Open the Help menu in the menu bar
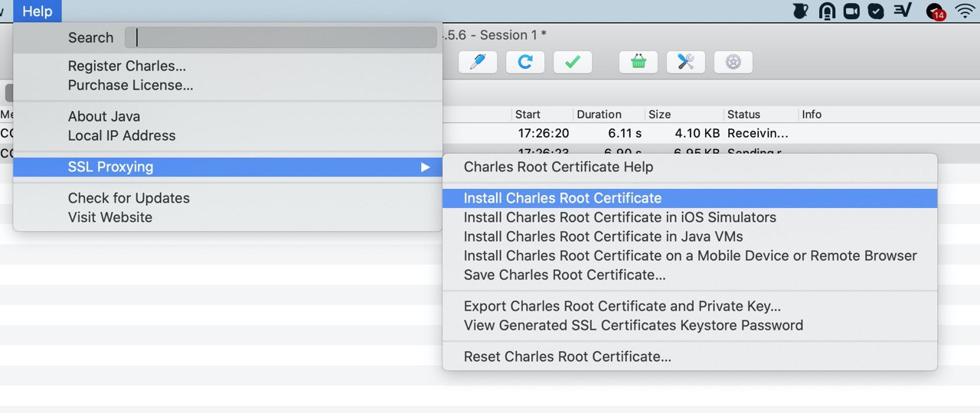The image size is (980, 413). click(38, 11)
